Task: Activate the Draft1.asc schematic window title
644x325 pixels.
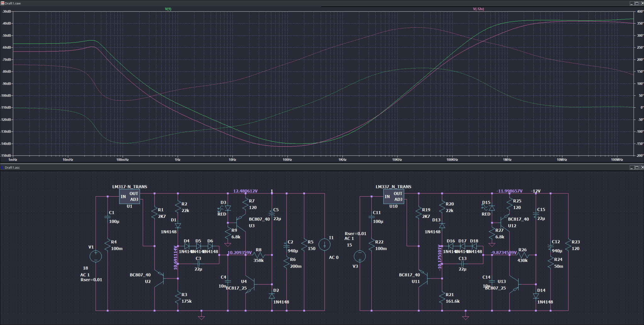Action: [x=12, y=167]
